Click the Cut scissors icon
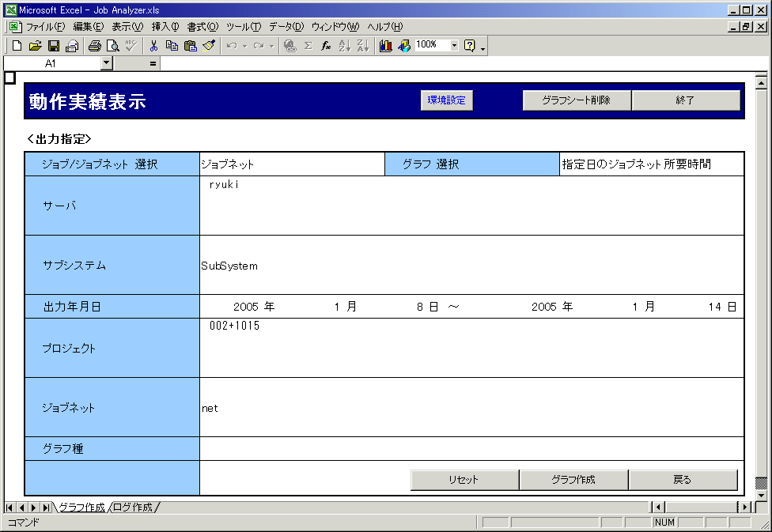772x532 pixels. pos(153,46)
